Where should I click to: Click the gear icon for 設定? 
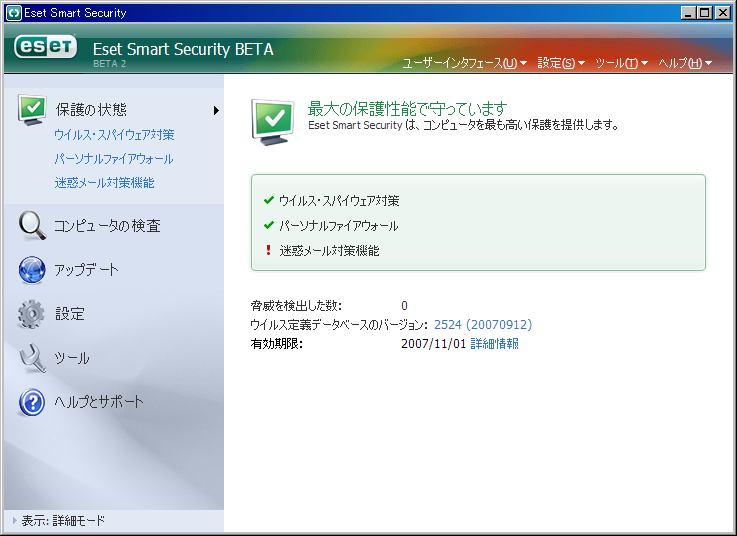click(31, 314)
